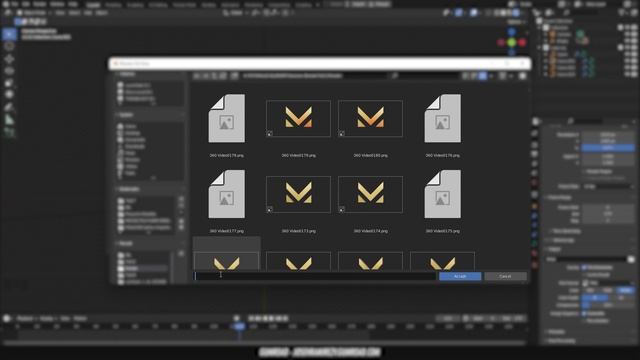Screen dimensions: 640x360
Task: Click the red X axis on viewport gizmo
Action: [522, 42]
